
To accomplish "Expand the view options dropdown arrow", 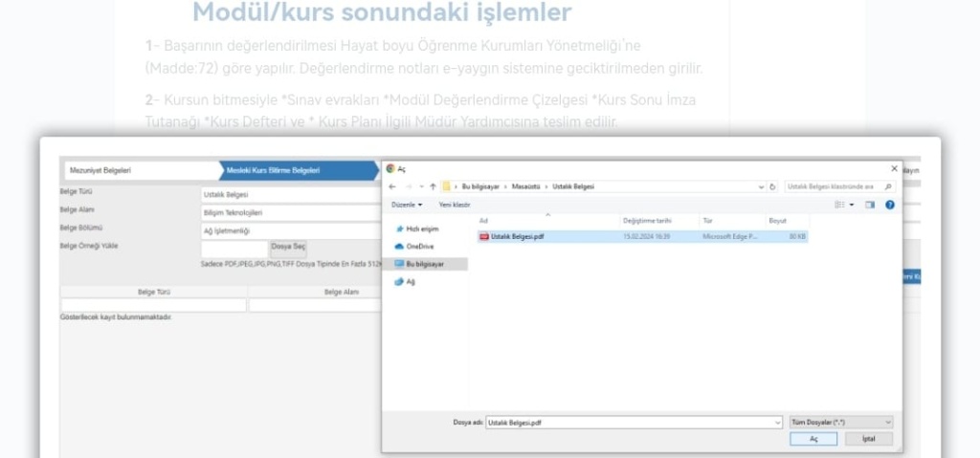I will point(850,205).
